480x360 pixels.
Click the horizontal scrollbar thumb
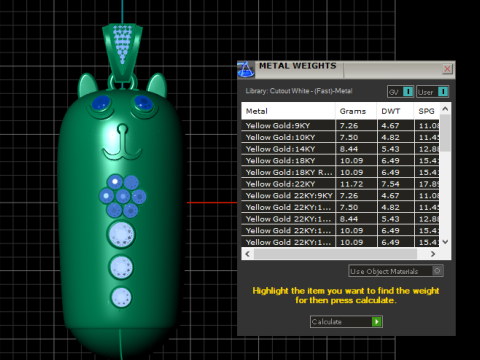[335, 254]
